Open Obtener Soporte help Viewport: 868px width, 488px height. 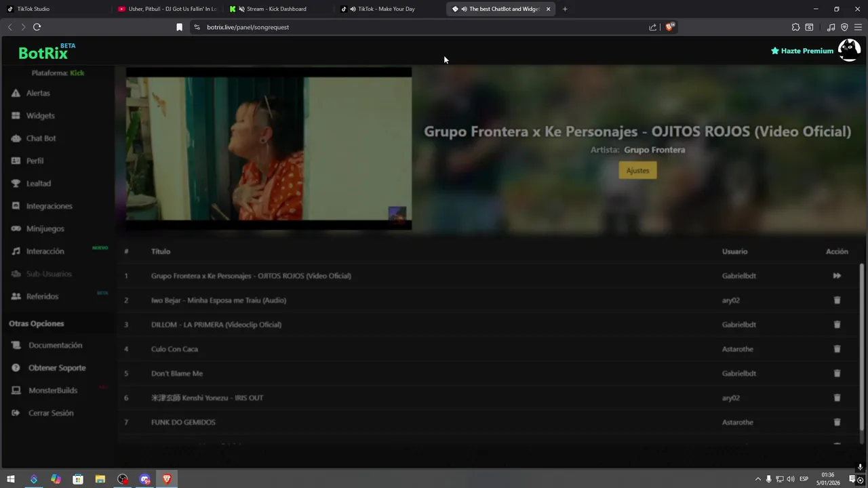57,368
